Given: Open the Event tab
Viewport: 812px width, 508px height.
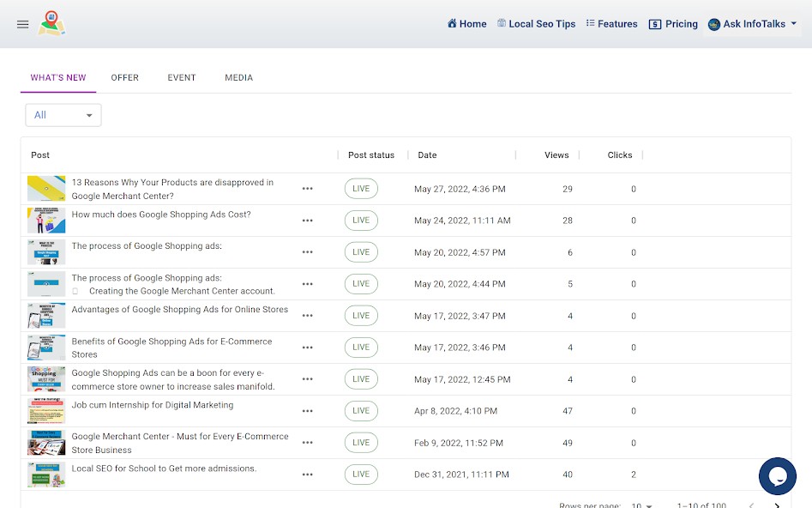Looking at the screenshot, I should (x=182, y=78).
